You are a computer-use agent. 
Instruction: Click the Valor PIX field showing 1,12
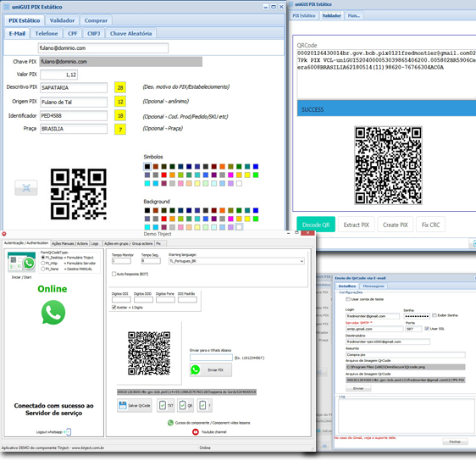[59, 75]
